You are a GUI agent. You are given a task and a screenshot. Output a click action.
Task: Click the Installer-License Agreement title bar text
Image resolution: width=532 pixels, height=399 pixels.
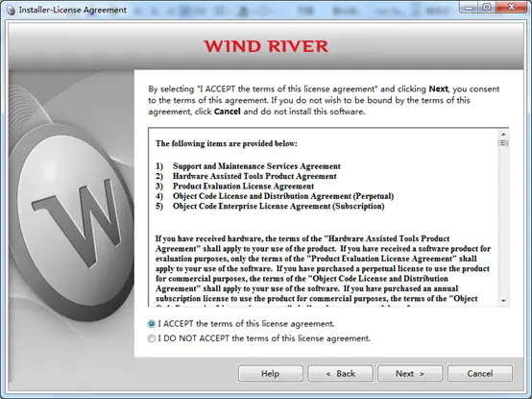pos(73,11)
